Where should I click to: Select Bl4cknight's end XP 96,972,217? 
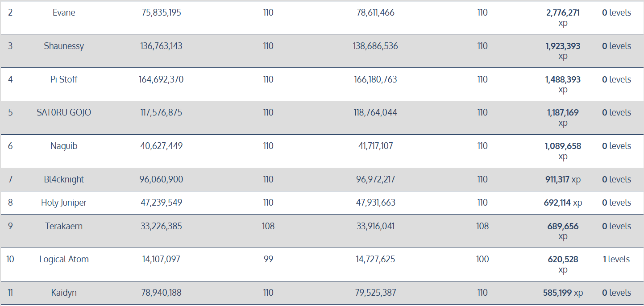tap(375, 179)
